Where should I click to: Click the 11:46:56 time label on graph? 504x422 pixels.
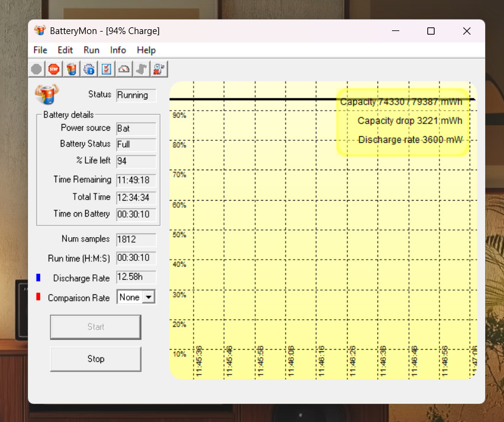pyautogui.click(x=445, y=361)
